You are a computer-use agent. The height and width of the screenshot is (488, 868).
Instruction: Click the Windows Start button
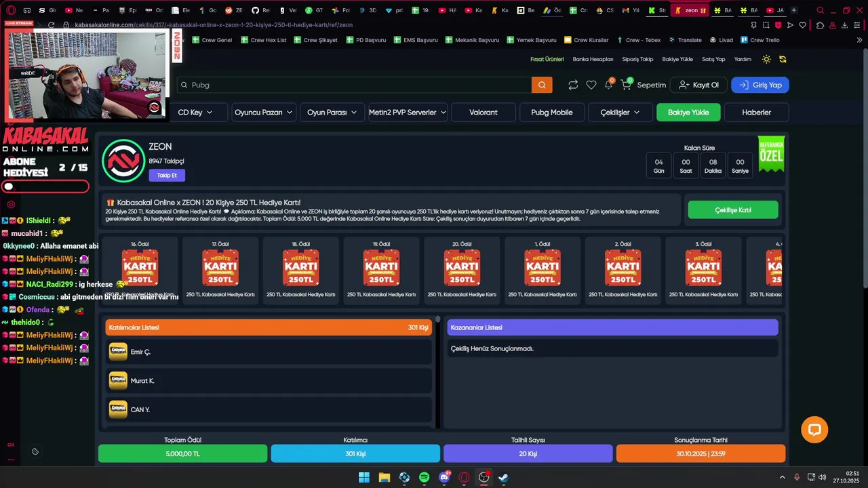[x=364, y=477]
